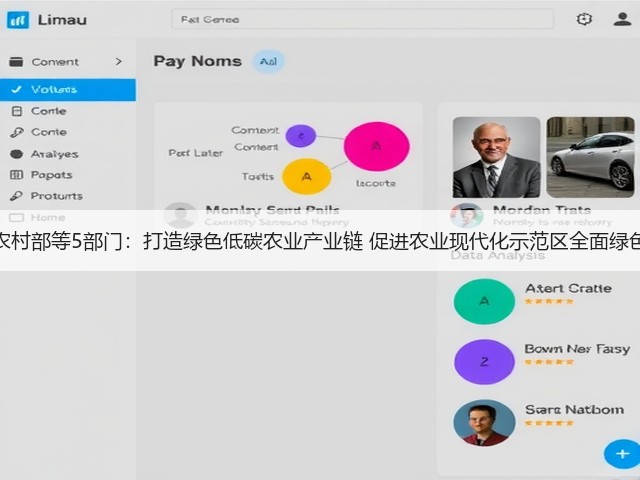The width and height of the screenshot is (640, 480).
Task: Open Papots in the sidebar
Action: [51, 175]
